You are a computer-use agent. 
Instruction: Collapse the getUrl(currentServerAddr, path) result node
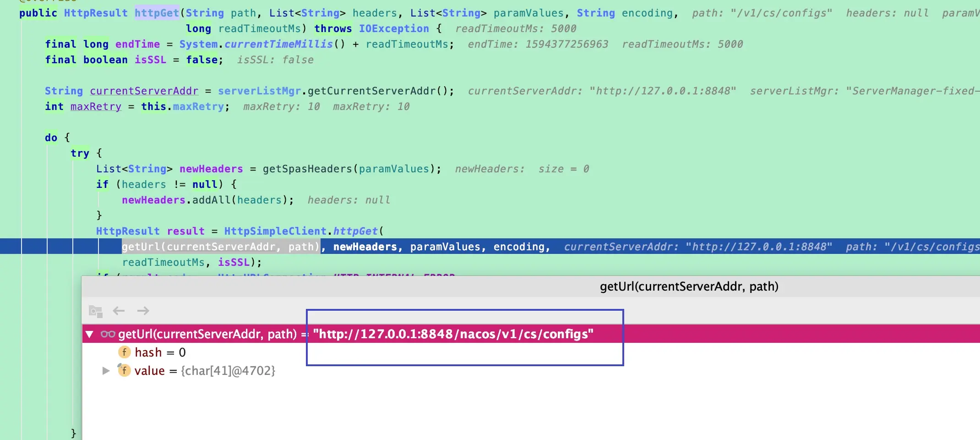coord(90,334)
